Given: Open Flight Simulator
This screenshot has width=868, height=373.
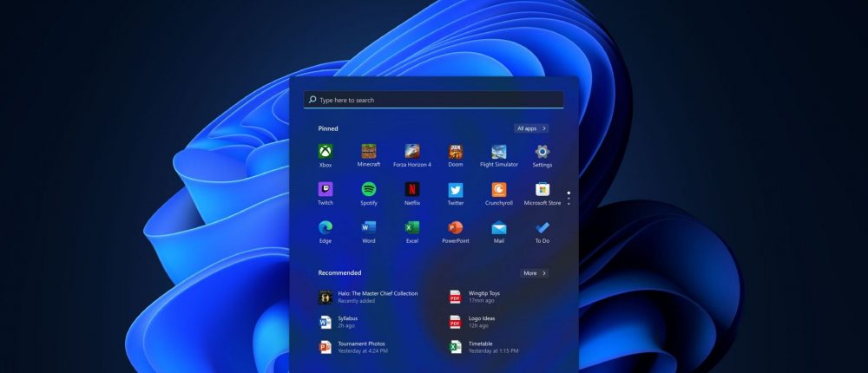Looking at the screenshot, I should click(499, 153).
